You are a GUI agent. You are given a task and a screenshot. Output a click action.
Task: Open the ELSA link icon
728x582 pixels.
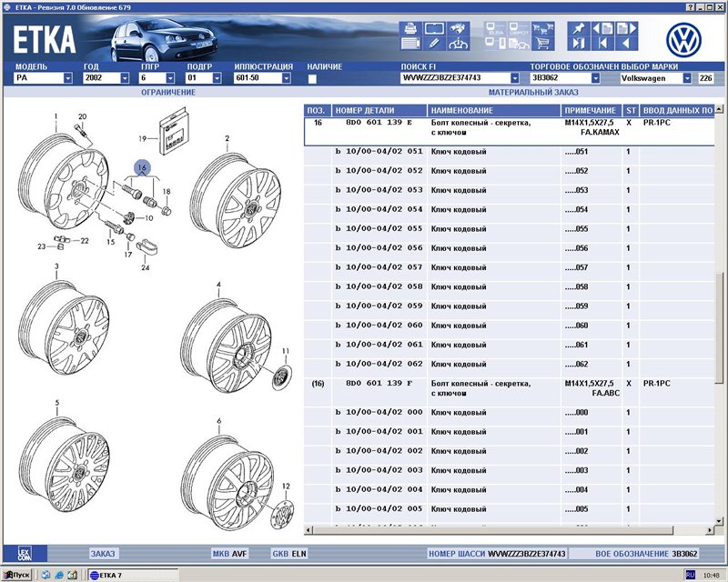tap(495, 29)
